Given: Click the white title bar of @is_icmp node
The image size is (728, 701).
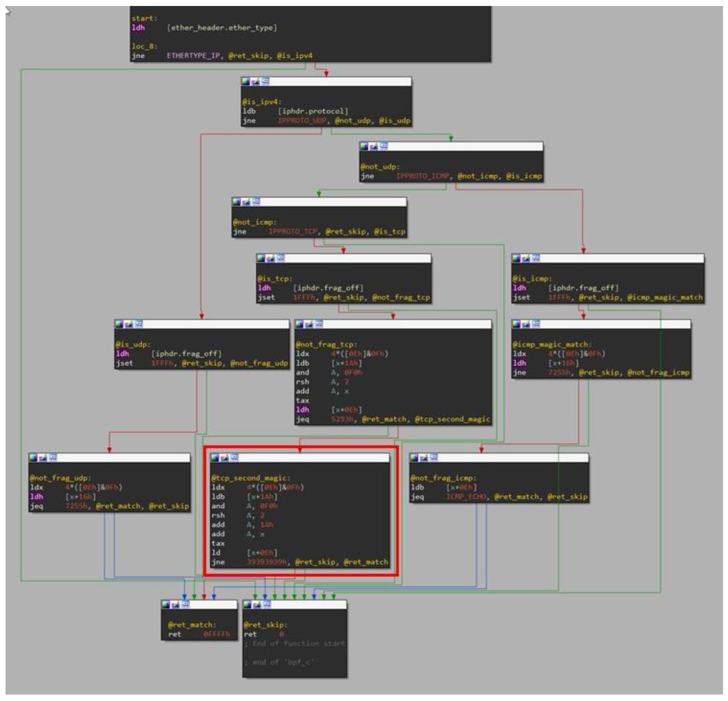Looking at the screenshot, I should 621,259.
